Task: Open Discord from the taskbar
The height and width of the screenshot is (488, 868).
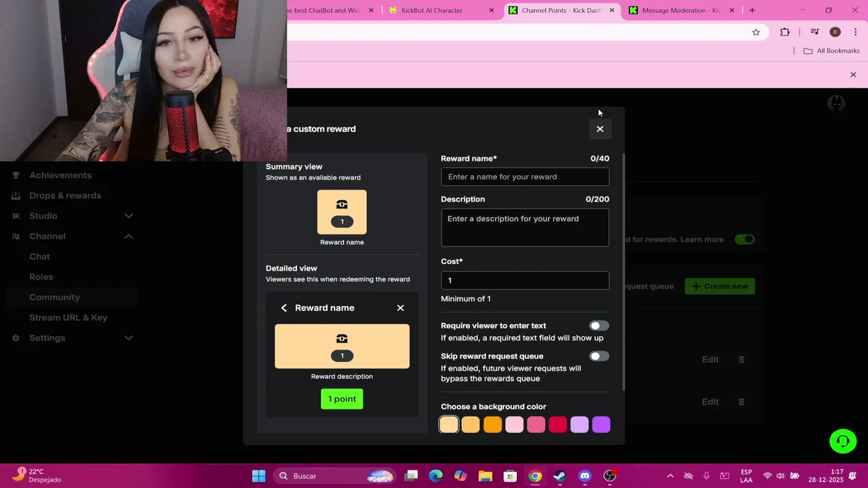Action: [x=585, y=476]
